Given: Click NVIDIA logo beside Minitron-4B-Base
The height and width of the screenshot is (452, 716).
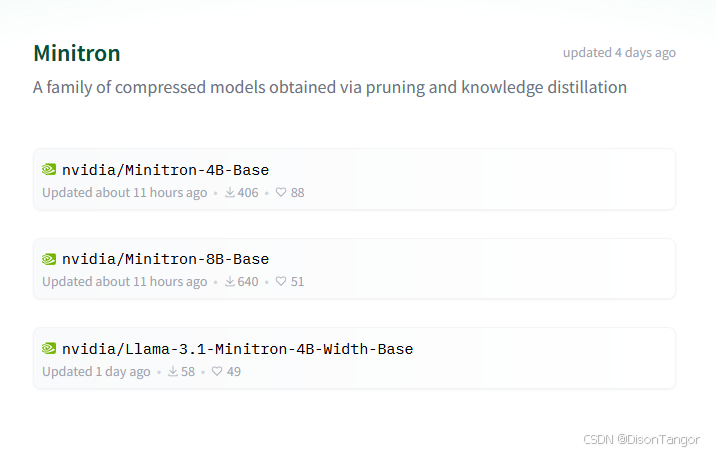Looking at the screenshot, I should point(49,170).
